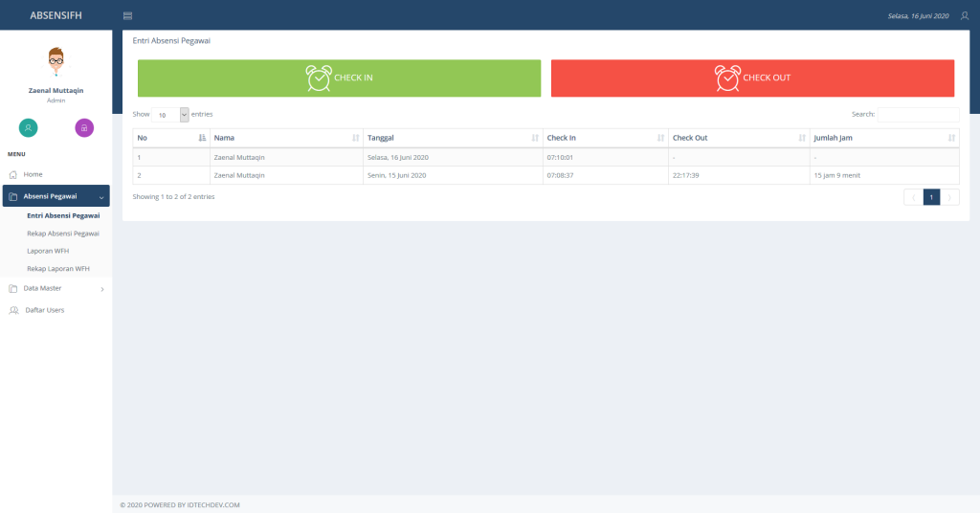The image size is (980, 513).
Task: Click the Showing 1 to 2 of 2 entries text
Action: (173, 197)
